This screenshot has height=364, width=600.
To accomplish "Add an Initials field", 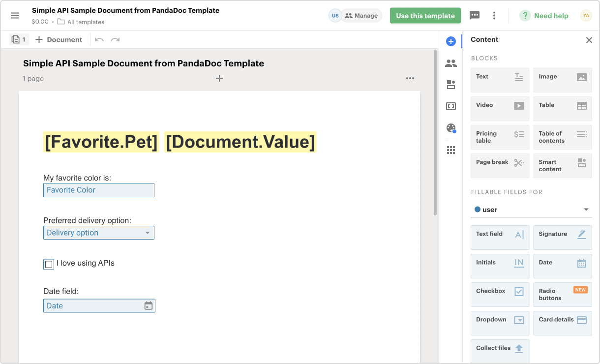I will tap(500, 266).
